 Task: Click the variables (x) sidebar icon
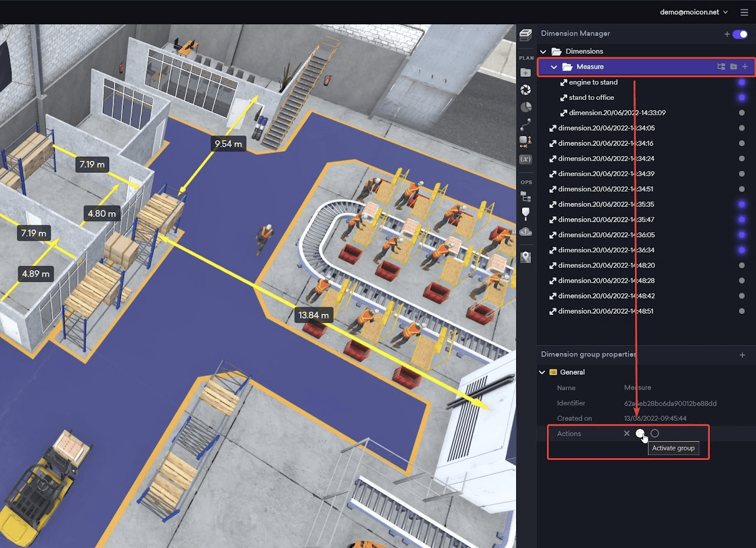(525, 159)
